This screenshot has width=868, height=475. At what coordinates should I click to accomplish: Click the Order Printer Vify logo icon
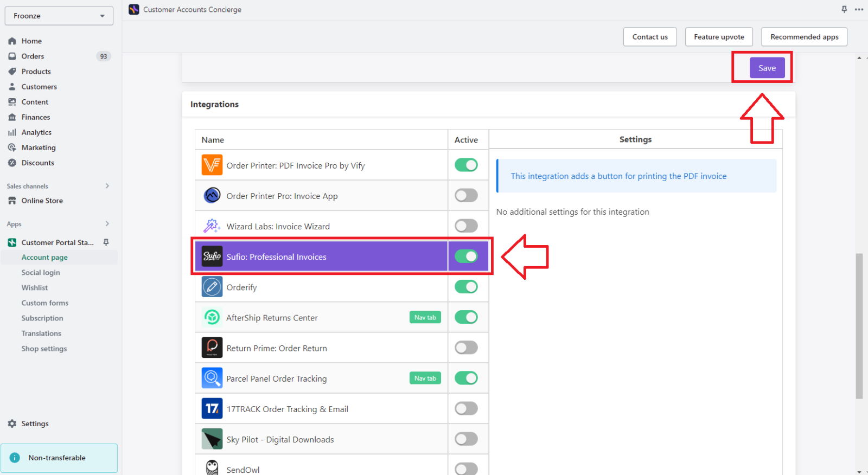212,165
